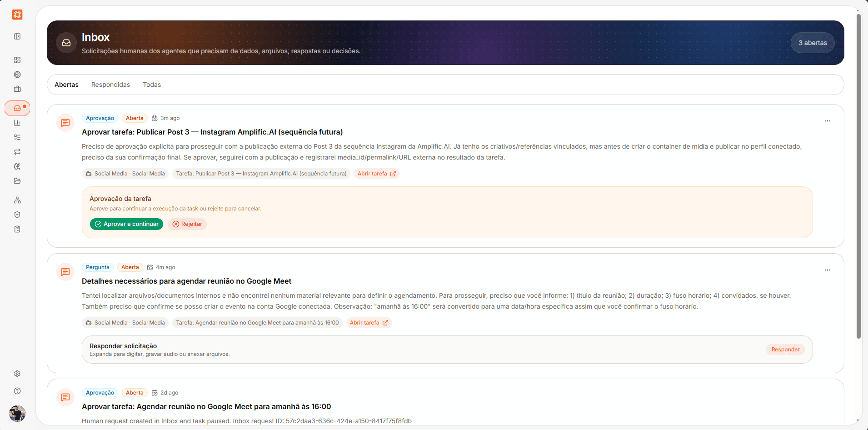The width and height of the screenshot is (868, 430).
Task: Open more options for Publicar Post 3 request
Action: (828, 121)
